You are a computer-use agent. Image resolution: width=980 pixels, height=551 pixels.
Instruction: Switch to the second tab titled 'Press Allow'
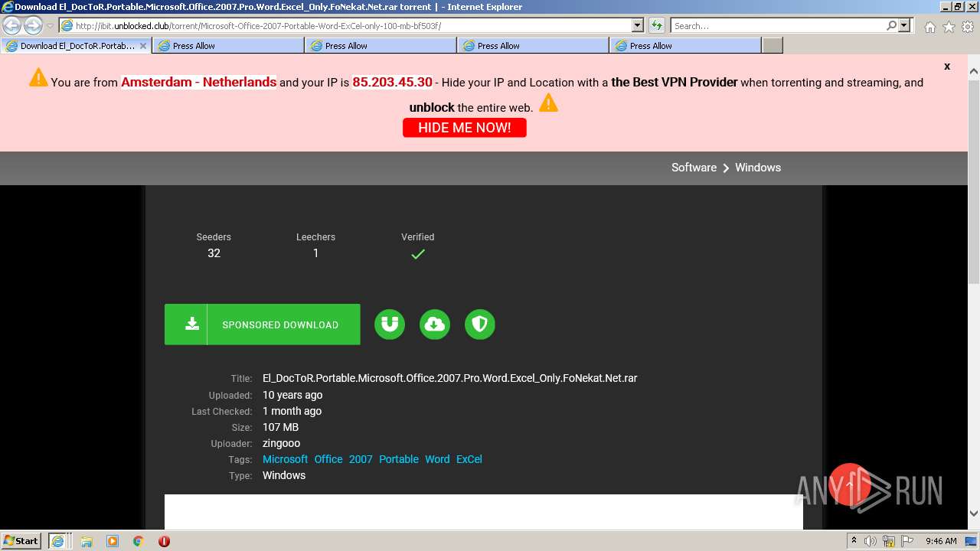tap(228, 46)
